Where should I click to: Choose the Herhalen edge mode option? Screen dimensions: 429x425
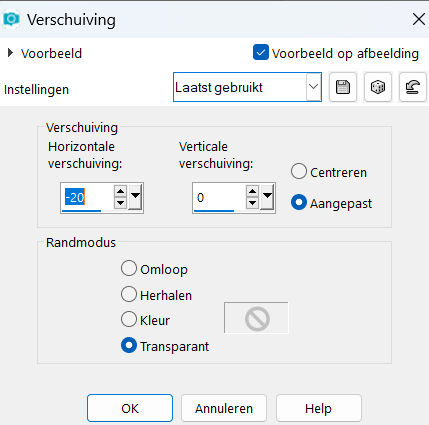(x=129, y=294)
